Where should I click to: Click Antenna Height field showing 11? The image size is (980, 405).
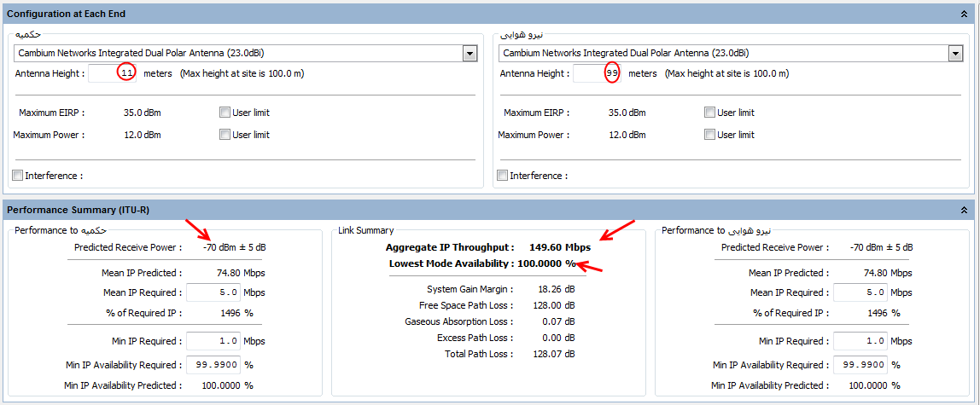click(x=113, y=73)
